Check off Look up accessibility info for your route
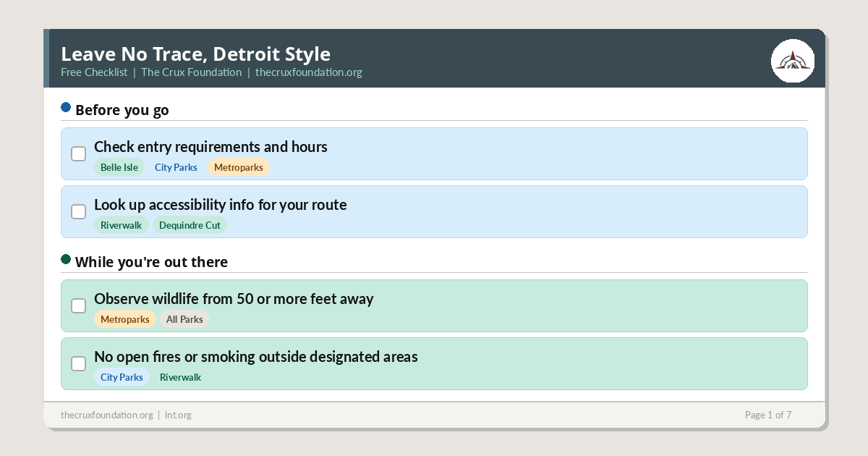This screenshot has width=868, height=456. pyautogui.click(x=78, y=211)
